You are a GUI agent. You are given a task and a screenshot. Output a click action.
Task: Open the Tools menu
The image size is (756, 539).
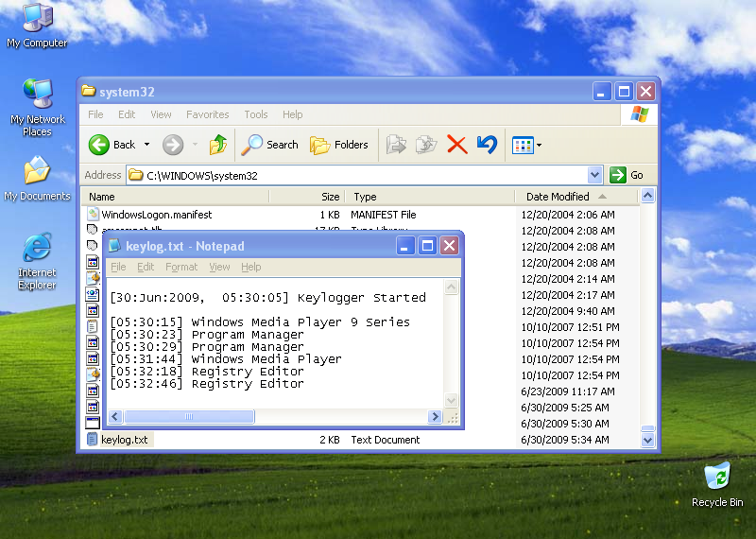(x=256, y=114)
